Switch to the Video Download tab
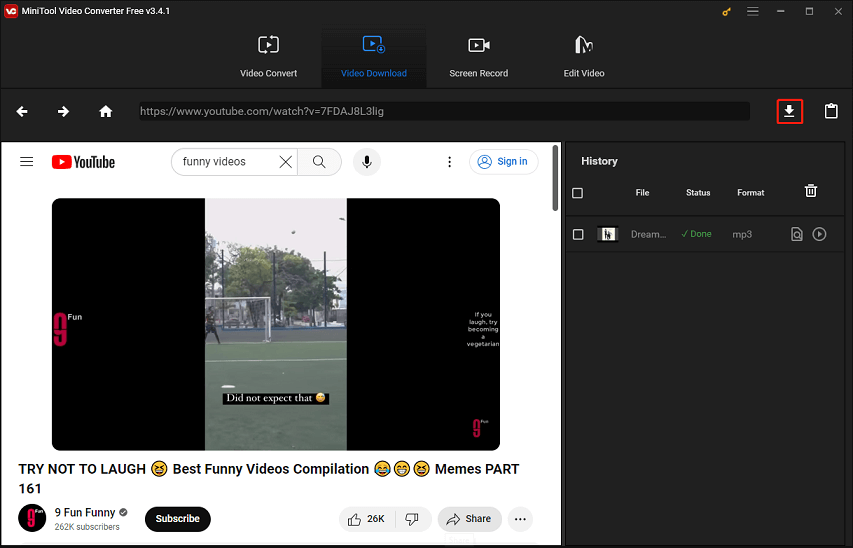Screen dimensions: 853x548 [x=374, y=57]
